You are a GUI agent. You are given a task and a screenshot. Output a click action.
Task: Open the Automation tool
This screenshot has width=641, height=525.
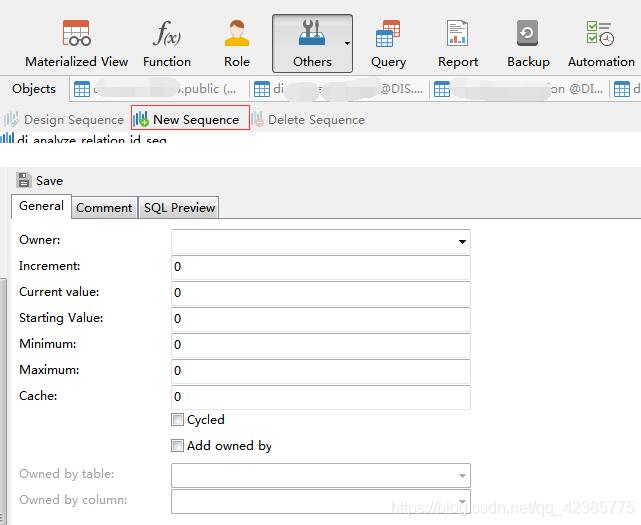click(601, 43)
